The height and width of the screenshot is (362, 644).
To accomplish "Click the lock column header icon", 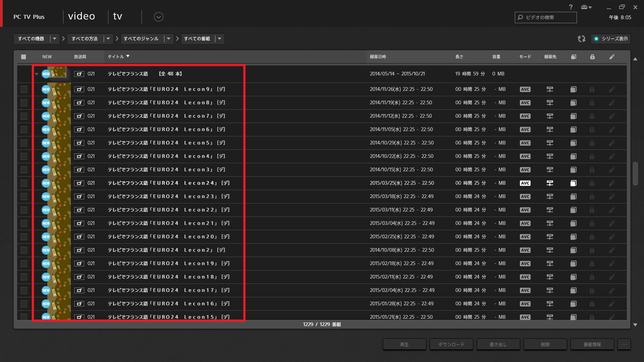I will point(592,57).
